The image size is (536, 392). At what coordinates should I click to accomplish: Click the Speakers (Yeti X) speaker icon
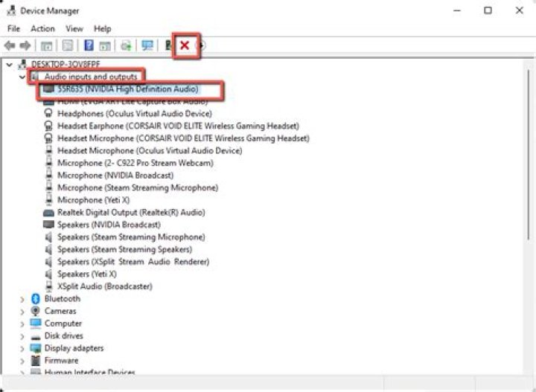coord(49,274)
